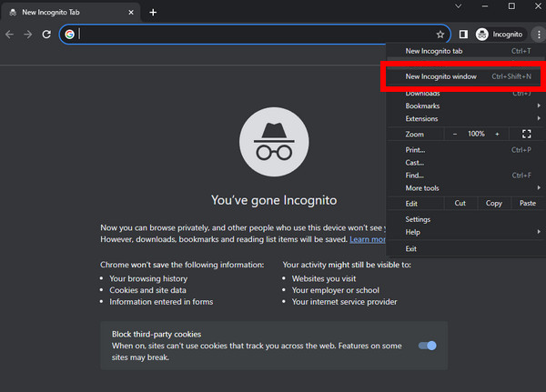Open Settings from the menu
This screenshot has height=392, width=546.
466,219
